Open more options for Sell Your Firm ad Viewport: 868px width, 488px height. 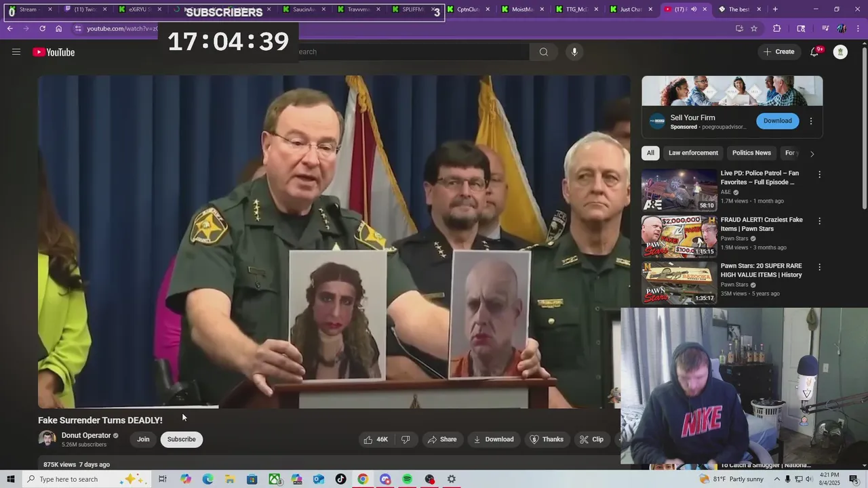click(x=811, y=121)
